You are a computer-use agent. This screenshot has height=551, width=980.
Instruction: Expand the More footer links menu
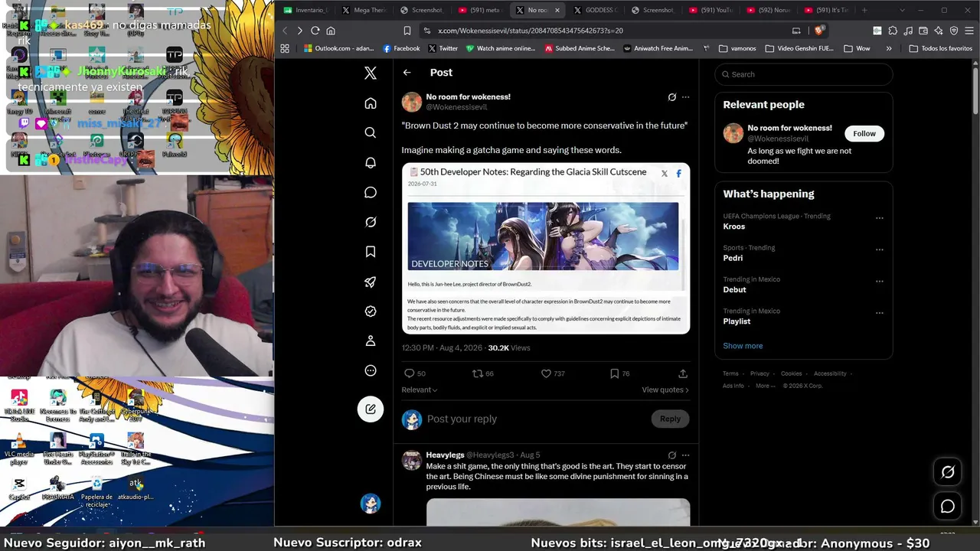pos(765,386)
